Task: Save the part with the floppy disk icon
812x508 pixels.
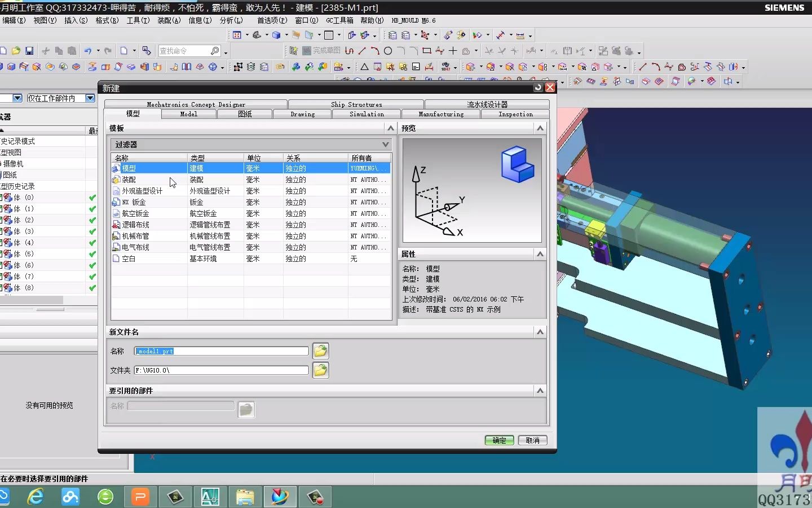Action: [29, 51]
